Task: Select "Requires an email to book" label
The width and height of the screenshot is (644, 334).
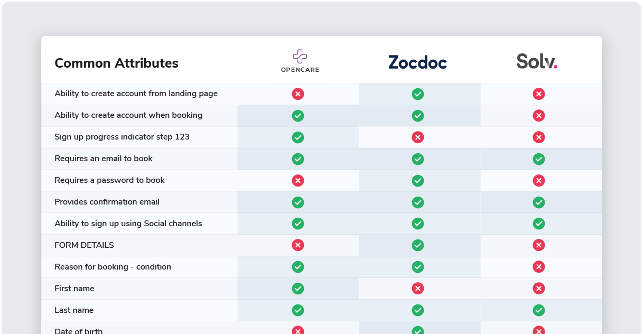Action: 104,159
